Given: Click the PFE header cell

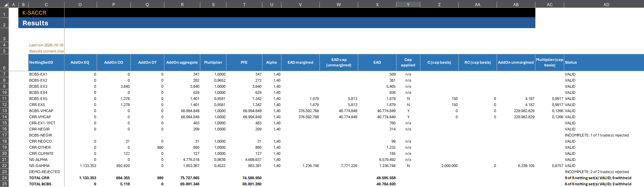Looking at the screenshot, I should (244, 62).
